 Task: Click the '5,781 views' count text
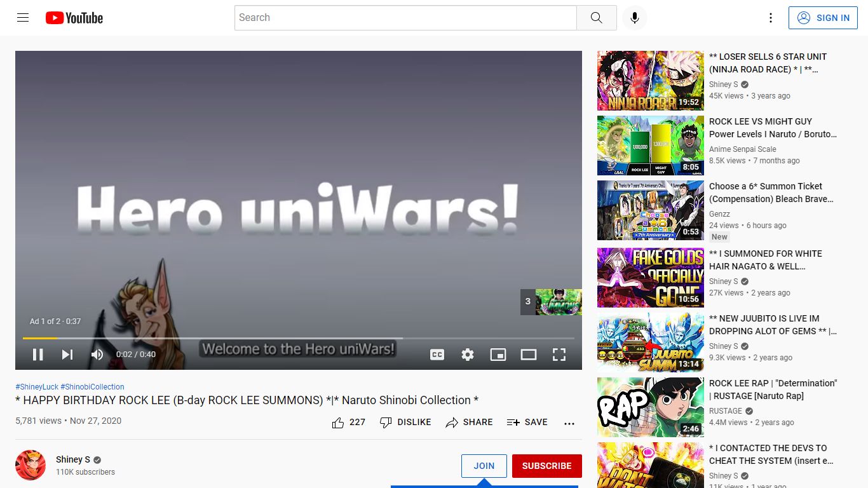[39, 421]
